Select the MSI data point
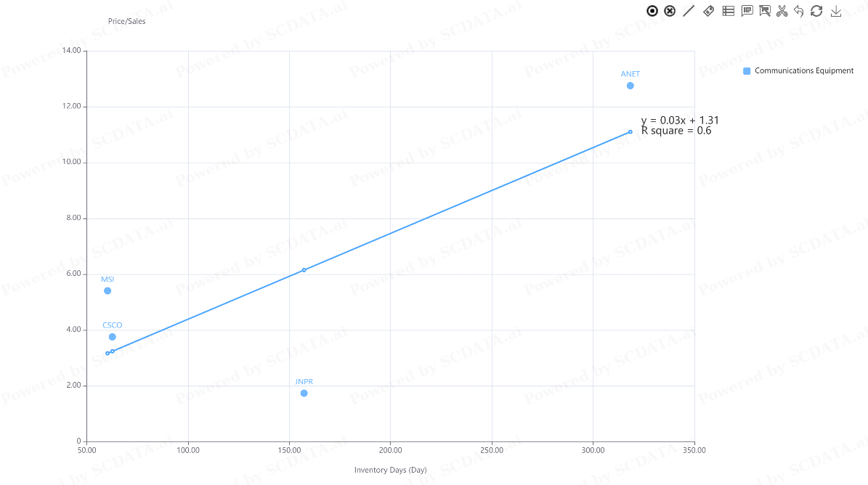The width and height of the screenshot is (868, 485). point(108,291)
